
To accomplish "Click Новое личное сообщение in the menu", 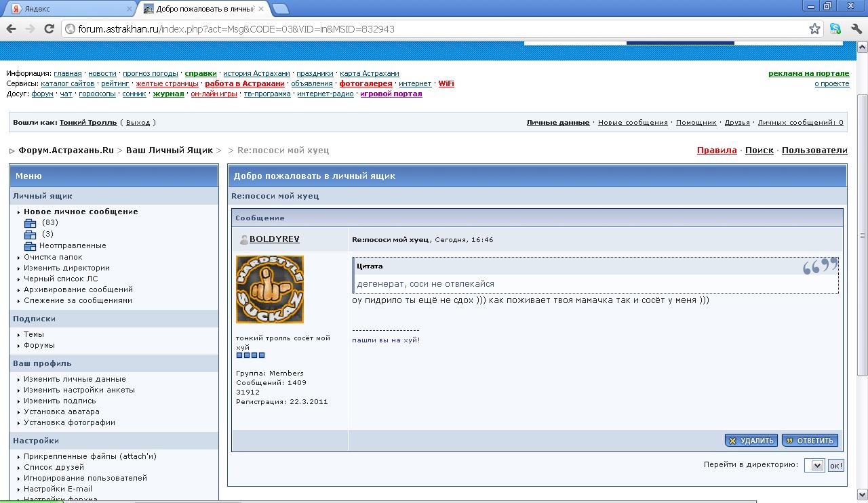I will 81,212.
